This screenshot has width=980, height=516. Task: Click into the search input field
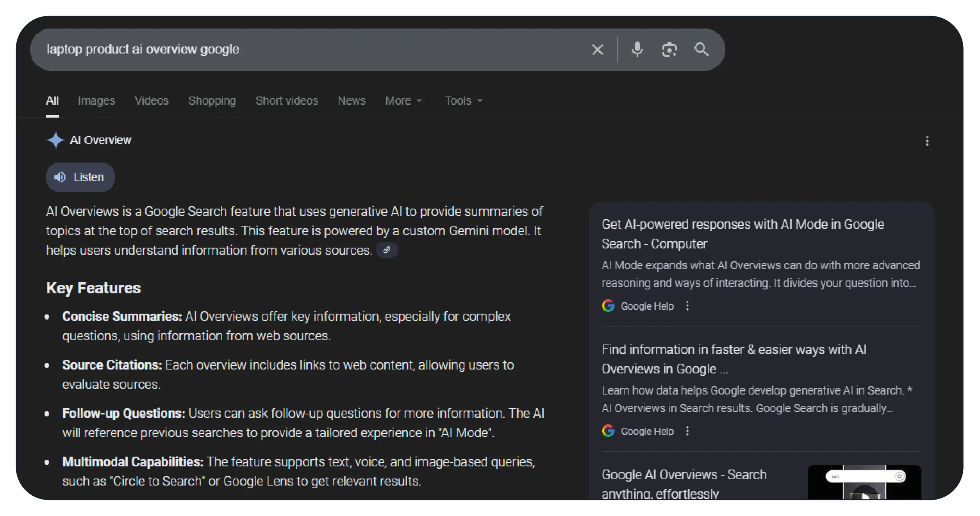pyautogui.click(x=312, y=50)
